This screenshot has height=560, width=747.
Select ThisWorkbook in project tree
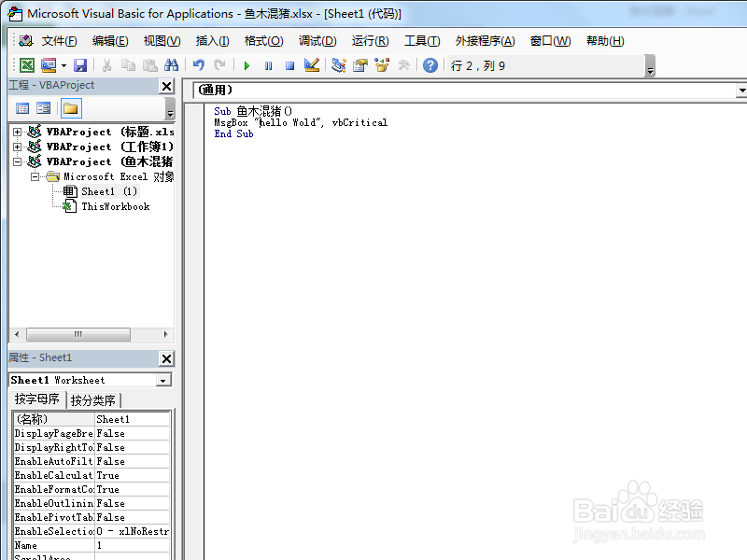click(x=115, y=206)
